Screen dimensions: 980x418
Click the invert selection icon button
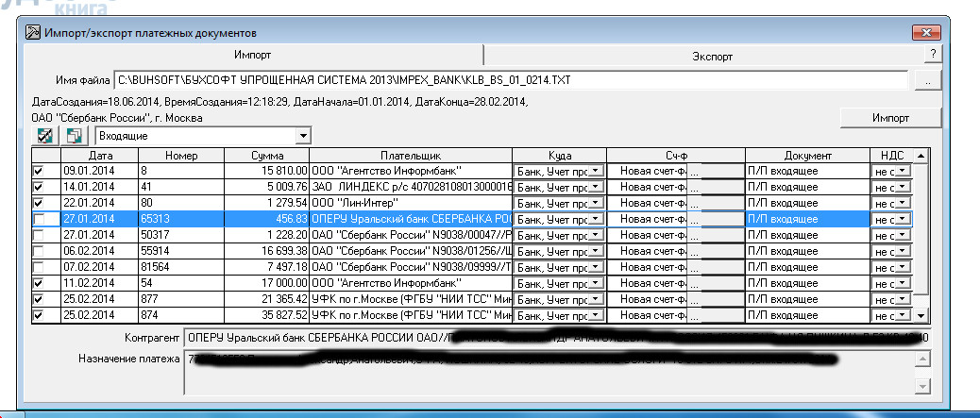coord(74,136)
